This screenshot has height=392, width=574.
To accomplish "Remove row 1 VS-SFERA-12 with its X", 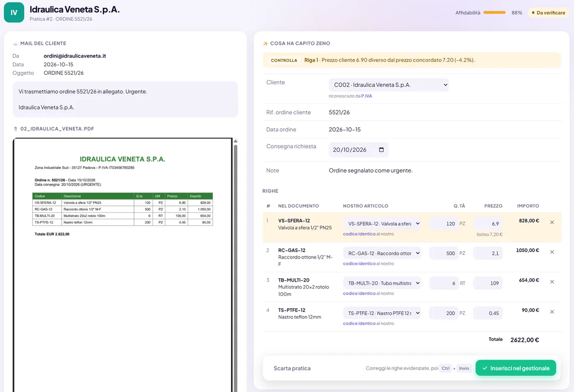I will [x=552, y=223].
